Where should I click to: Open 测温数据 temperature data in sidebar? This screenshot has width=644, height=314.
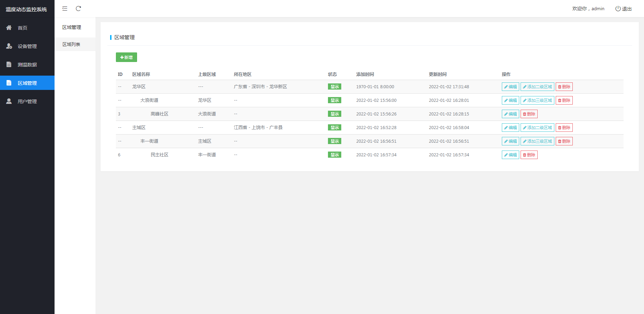[x=27, y=65]
